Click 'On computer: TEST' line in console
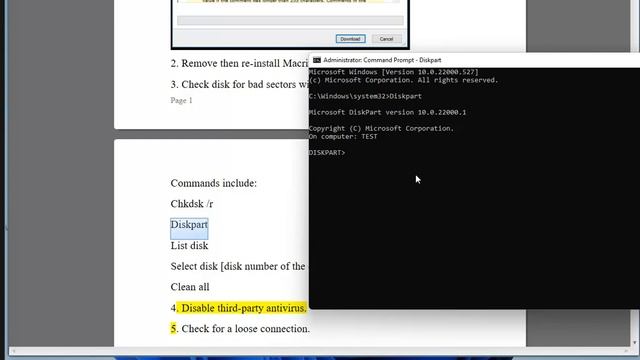 coord(343,137)
